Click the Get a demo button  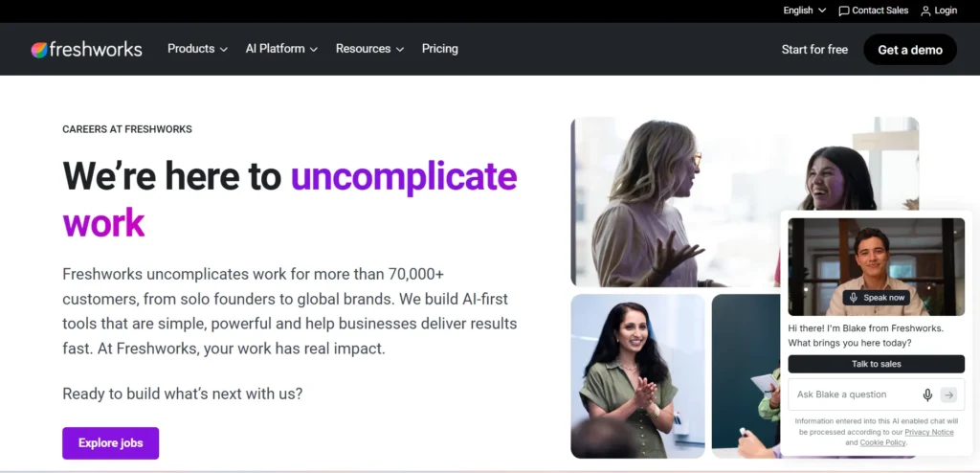[910, 50]
